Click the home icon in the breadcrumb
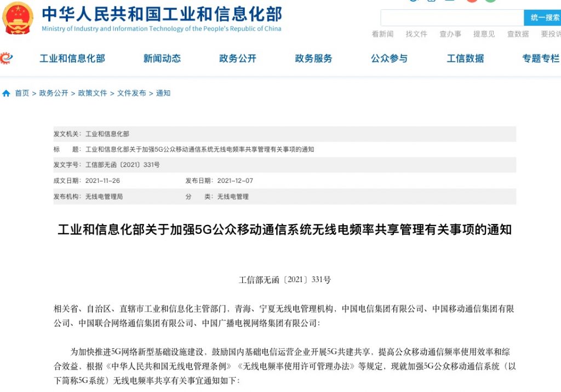 point(6,94)
